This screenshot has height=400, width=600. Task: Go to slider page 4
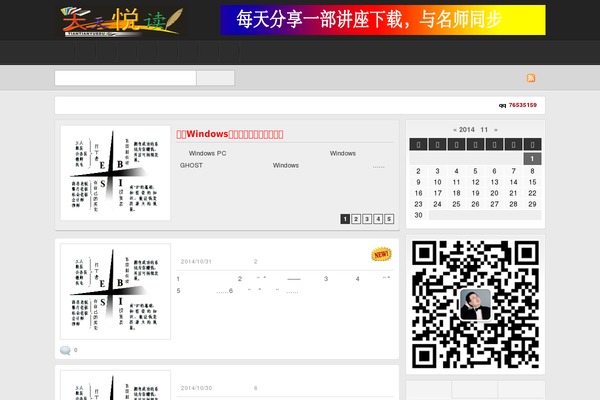coord(378,219)
